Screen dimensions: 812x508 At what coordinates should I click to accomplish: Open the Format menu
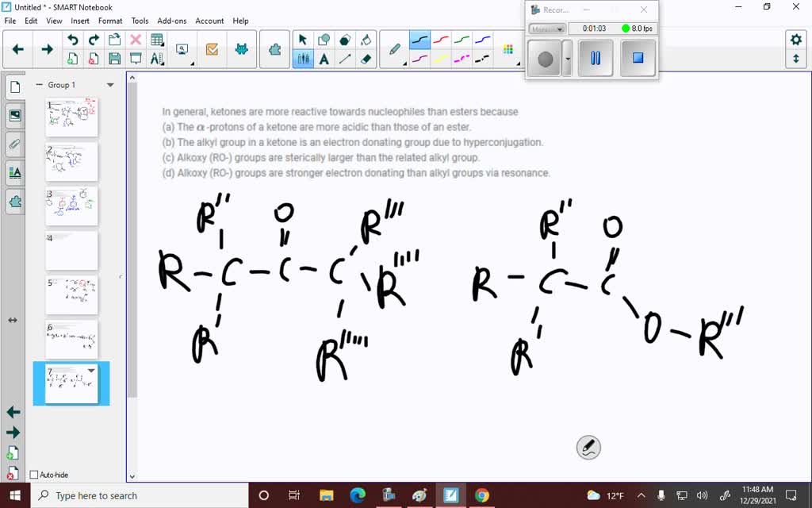(110, 21)
